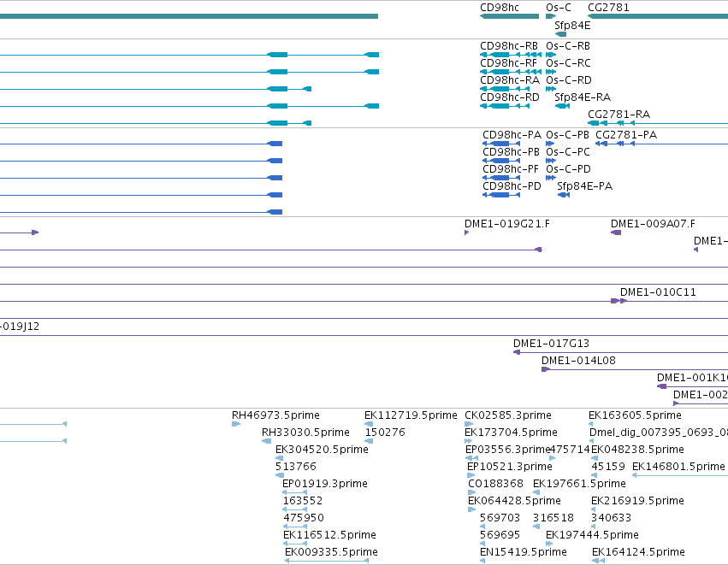This screenshot has width=728, height=565.
Task: Select the EK009335.5prime EST span glyph
Action: 327,561
